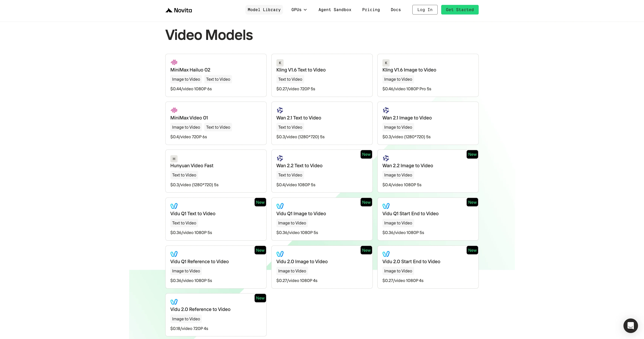Open the MiniMax Video 01 model title
The image size is (644, 339).
(x=189, y=118)
